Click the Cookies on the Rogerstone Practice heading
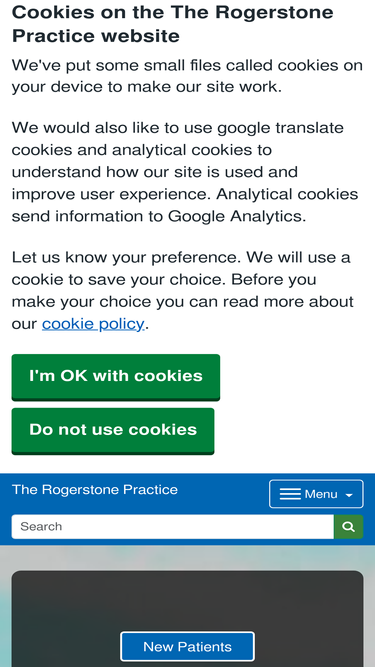This screenshot has width=375, height=667. (x=173, y=24)
